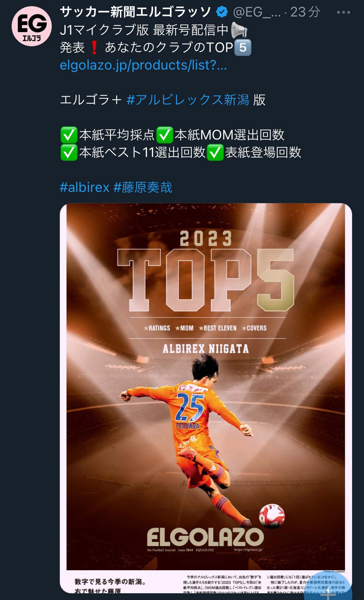The height and width of the screenshot is (600, 364).
Task: Open the #アルビレックス新潟 hashtag
Action: tap(188, 100)
